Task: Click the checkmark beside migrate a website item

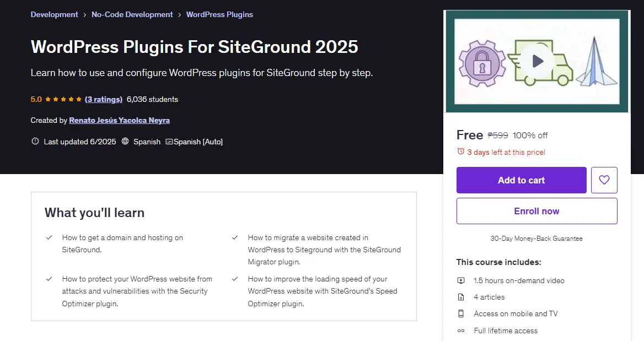Action: [235, 237]
